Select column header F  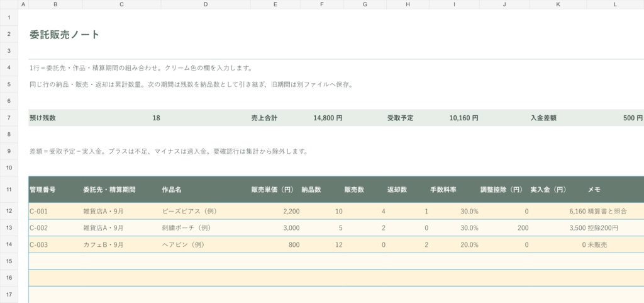pyautogui.click(x=321, y=4)
